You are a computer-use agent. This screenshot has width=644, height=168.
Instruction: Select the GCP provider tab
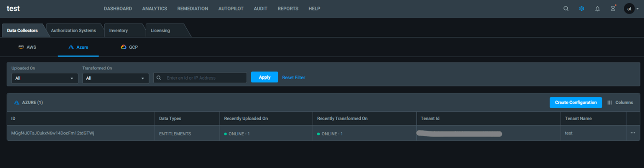point(129,47)
